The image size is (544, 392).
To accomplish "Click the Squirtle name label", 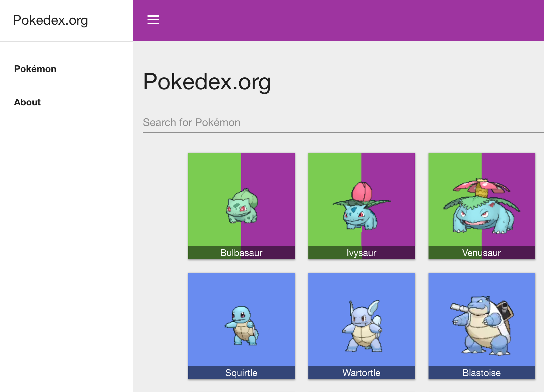I will coord(241,373).
